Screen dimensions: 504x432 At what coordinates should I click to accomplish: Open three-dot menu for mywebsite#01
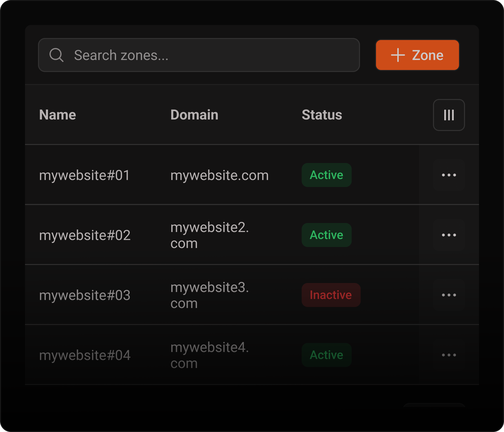click(x=449, y=175)
